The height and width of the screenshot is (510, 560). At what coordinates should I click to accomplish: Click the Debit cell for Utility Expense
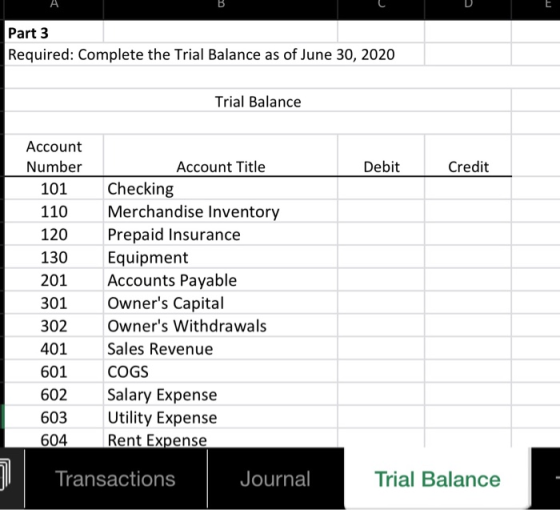click(381, 417)
